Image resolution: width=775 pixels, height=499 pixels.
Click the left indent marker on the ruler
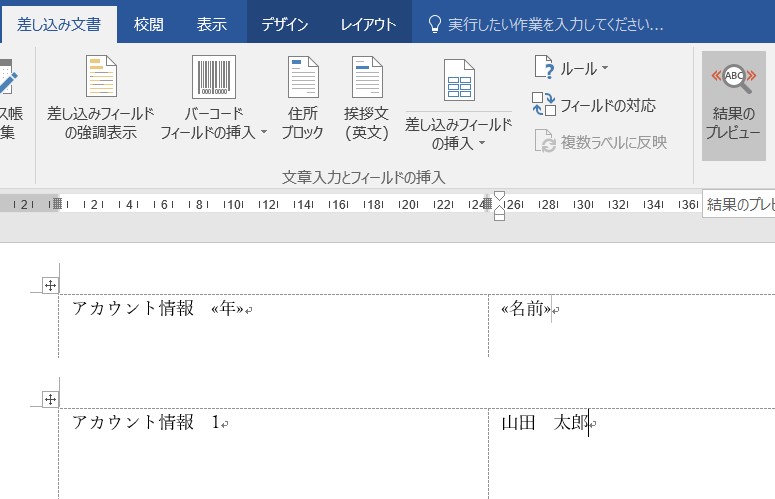point(499,215)
